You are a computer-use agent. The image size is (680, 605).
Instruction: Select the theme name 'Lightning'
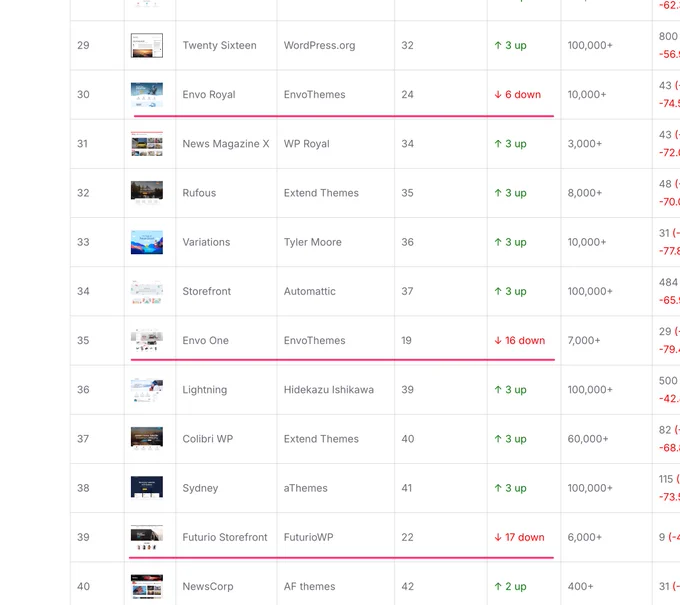coord(205,389)
